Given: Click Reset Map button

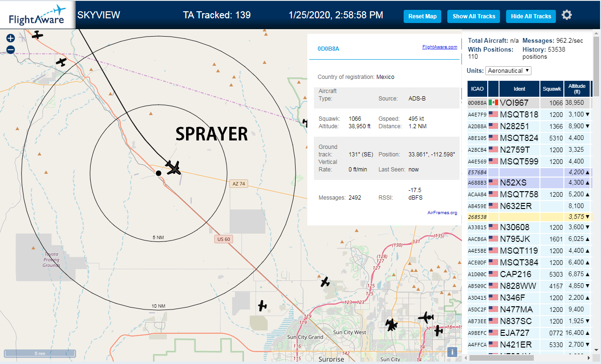Looking at the screenshot, I should 422,16.
